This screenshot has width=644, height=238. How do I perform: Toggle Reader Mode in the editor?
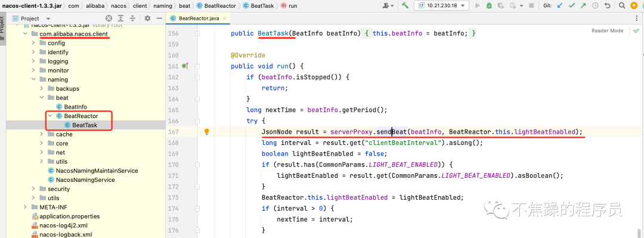pyautogui.click(x=608, y=31)
